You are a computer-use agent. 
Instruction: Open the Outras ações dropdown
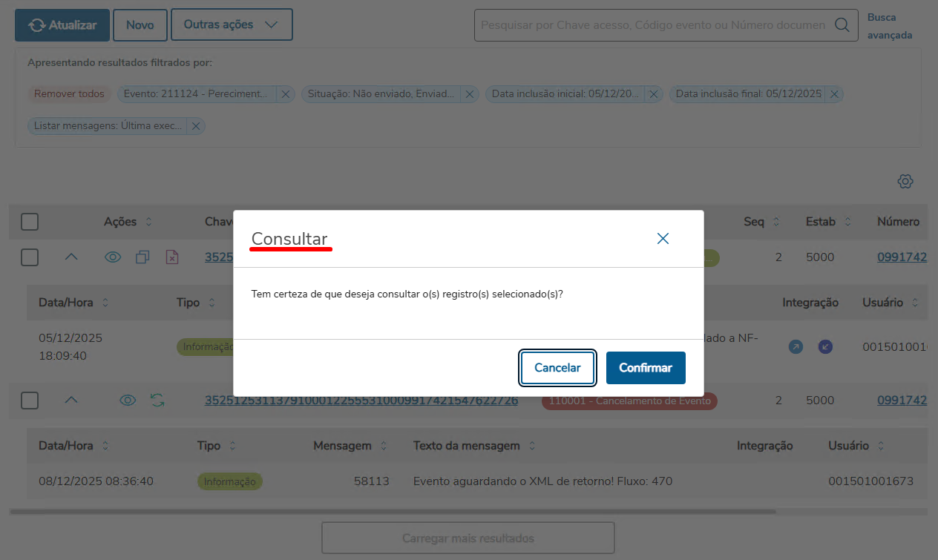click(x=232, y=24)
